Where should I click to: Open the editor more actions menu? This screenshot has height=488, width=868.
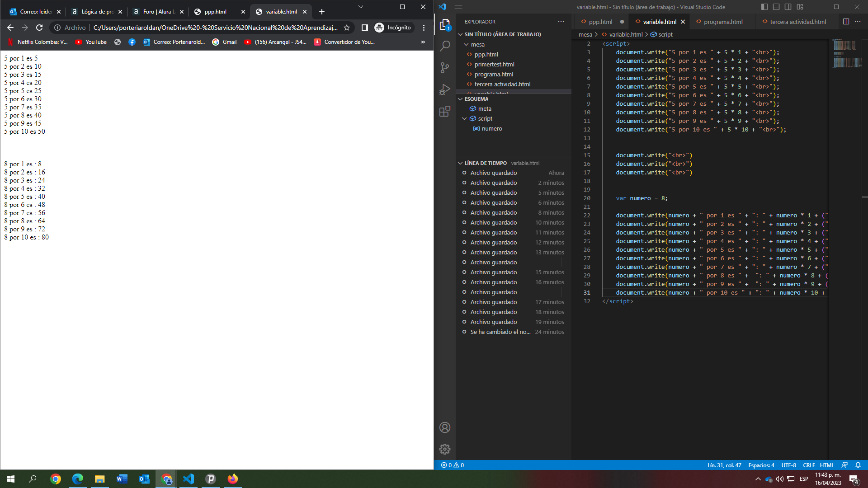(858, 22)
